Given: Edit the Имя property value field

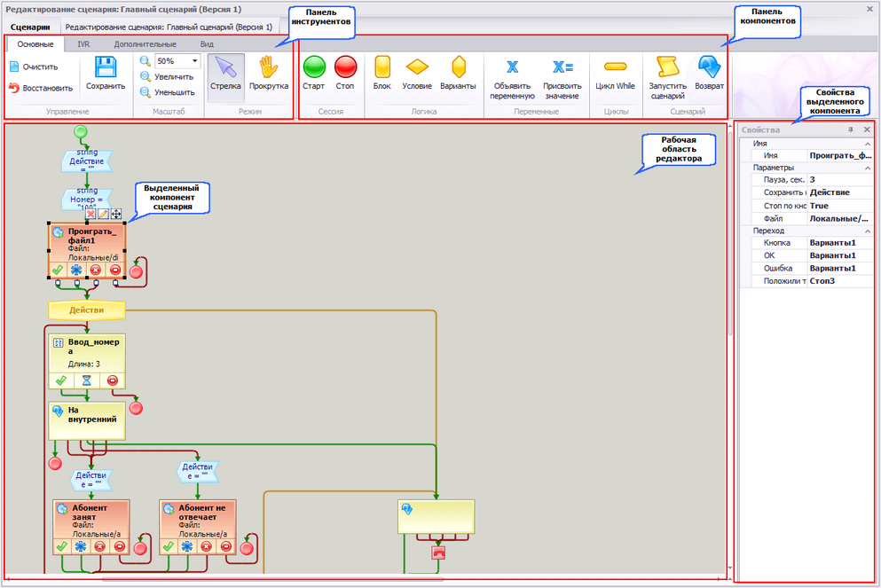Looking at the screenshot, I should pos(840,155).
